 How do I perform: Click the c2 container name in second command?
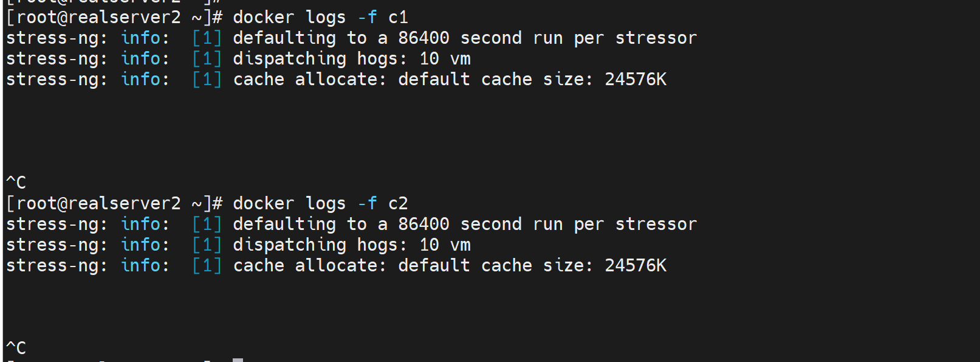(x=398, y=204)
